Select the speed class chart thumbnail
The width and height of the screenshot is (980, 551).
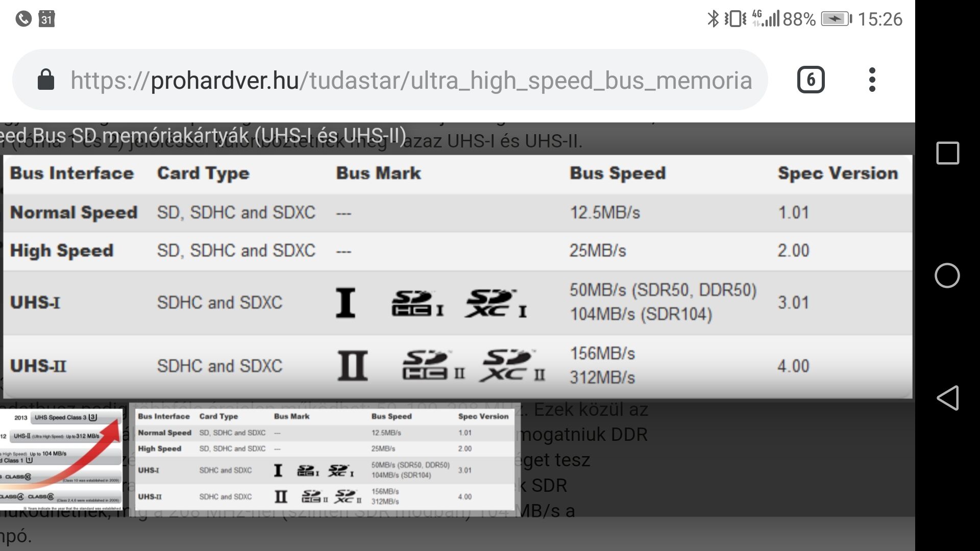(x=61, y=460)
